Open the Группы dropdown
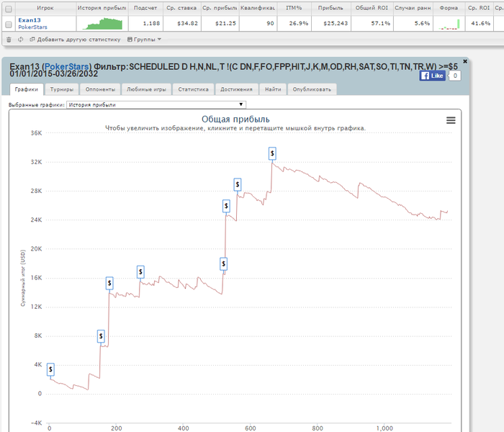Viewport: 504px width, 432px height. (x=144, y=40)
